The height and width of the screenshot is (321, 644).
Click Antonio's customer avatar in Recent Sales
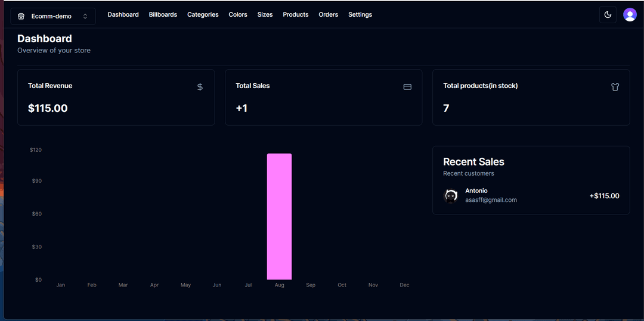coord(451,195)
